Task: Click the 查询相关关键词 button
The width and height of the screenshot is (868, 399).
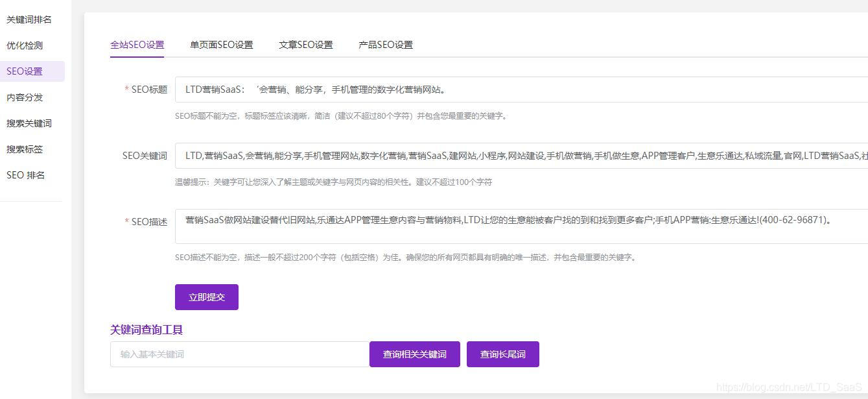Action: tap(414, 354)
